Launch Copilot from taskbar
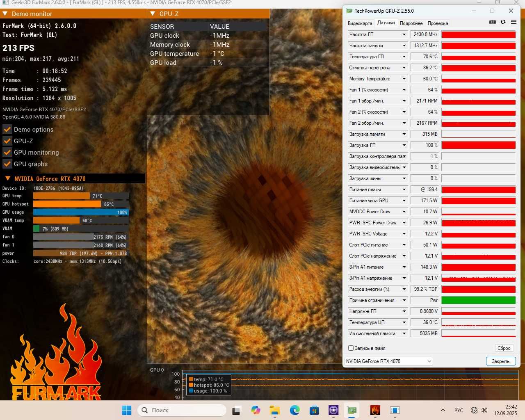Screen dimensions: 525x420 256,410
